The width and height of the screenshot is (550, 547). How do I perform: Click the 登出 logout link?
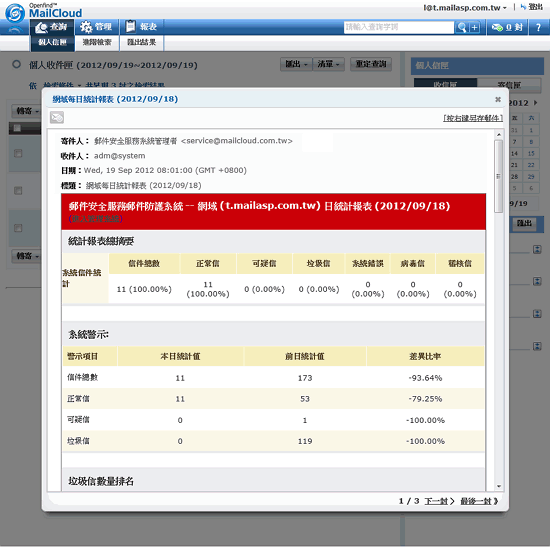click(x=532, y=7)
